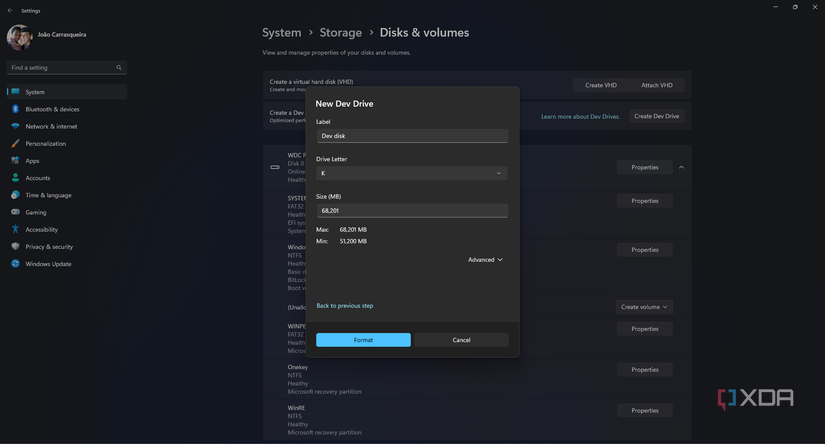Cancel the New Dev Drive dialog
825x444 pixels.
click(x=461, y=340)
